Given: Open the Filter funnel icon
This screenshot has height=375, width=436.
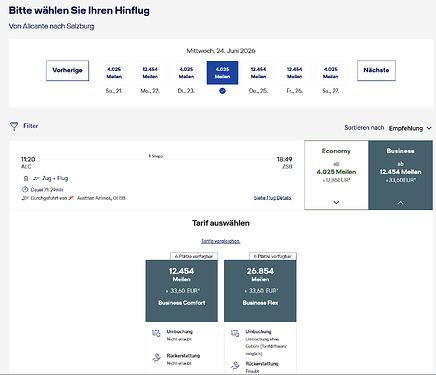Looking at the screenshot, I should tap(14, 126).
